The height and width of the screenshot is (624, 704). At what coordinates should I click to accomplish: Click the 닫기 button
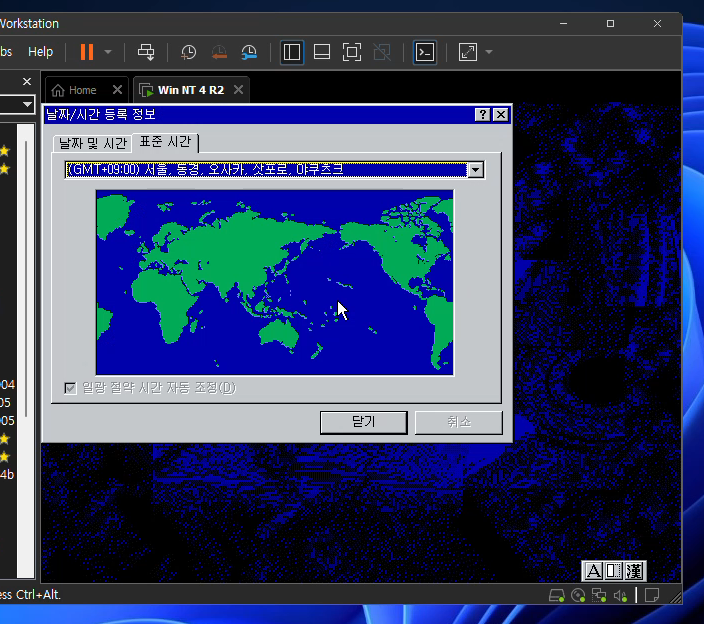364,422
